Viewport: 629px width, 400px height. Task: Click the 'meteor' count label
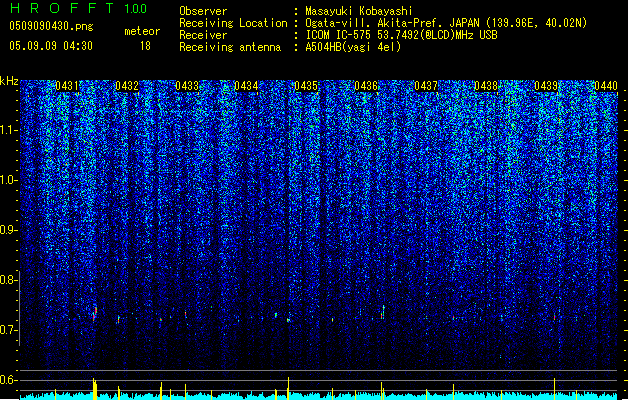[142, 31]
